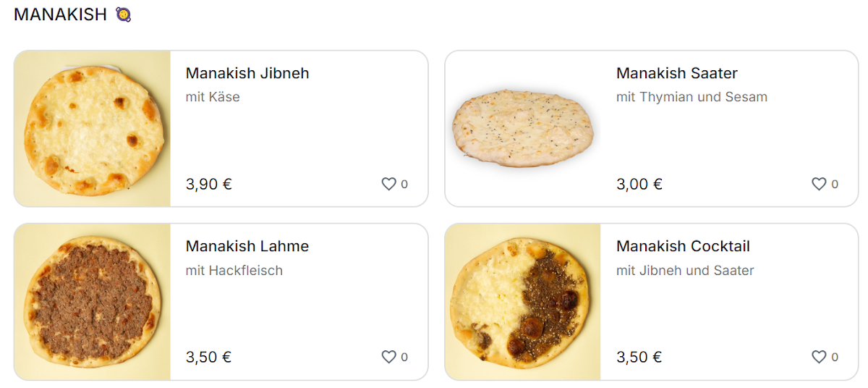
Task: Click heart icon on Manakish Saater
Action: click(x=819, y=184)
